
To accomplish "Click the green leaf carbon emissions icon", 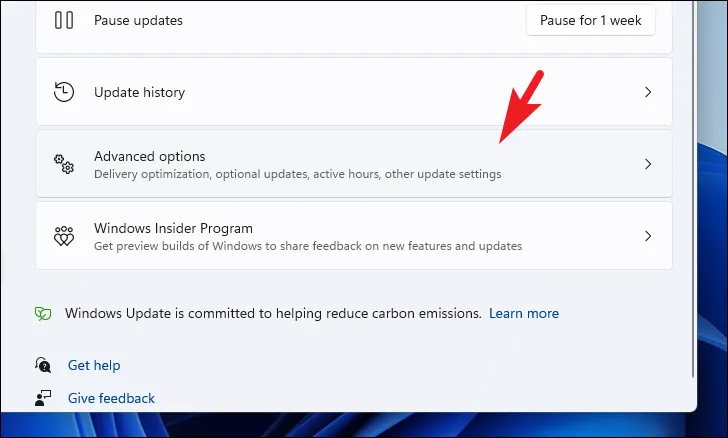I will tap(43, 314).
